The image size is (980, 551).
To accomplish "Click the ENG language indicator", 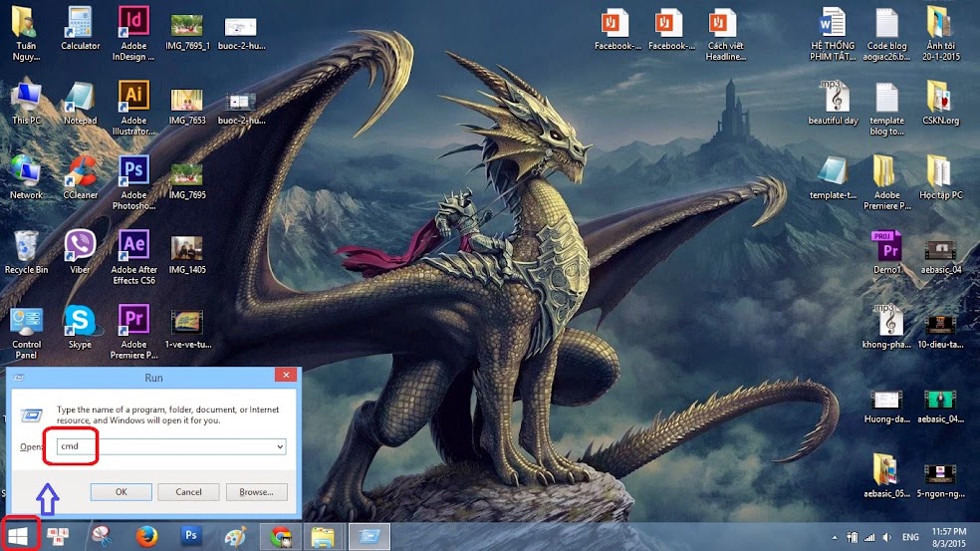I will point(910,537).
